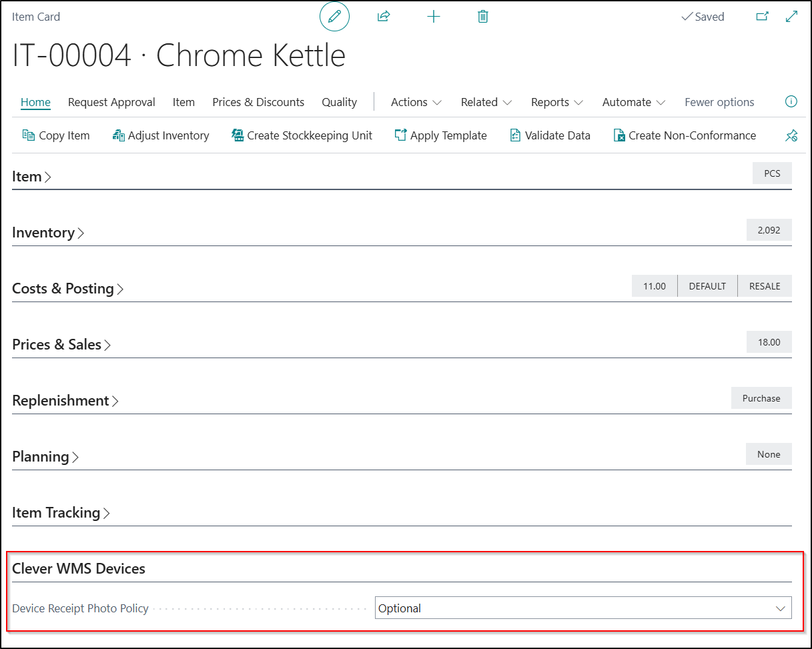Click Copy Item button

(x=56, y=135)
